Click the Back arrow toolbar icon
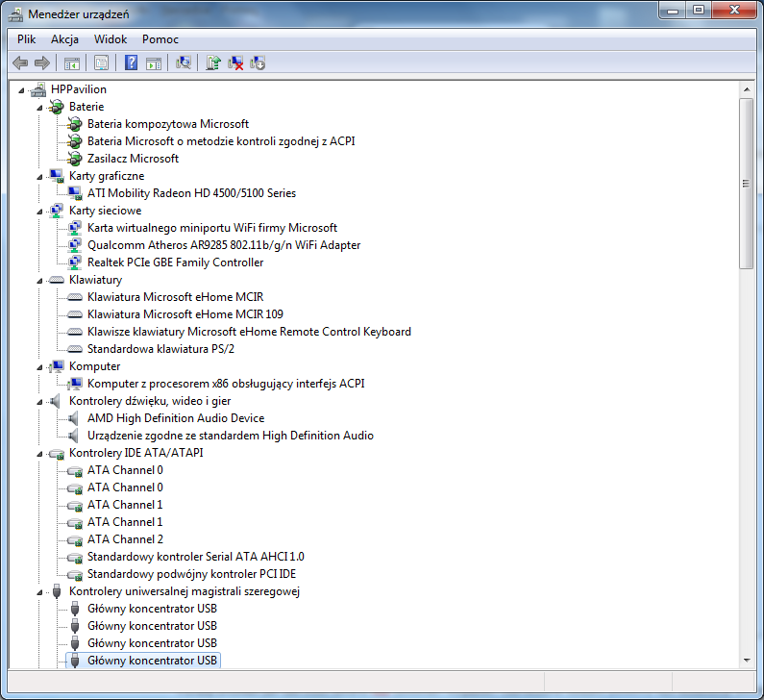 coord(20,62)
